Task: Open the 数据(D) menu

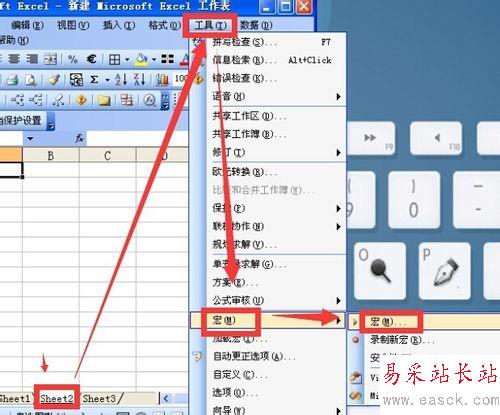Action: (256, 25)
